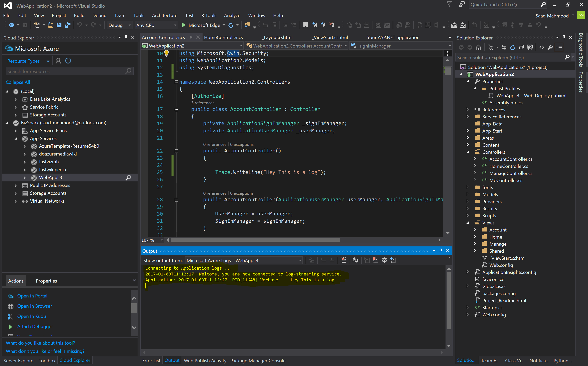Click the Output window vertical scrollbar thumb
588x366 pixels.
[449, 301]
